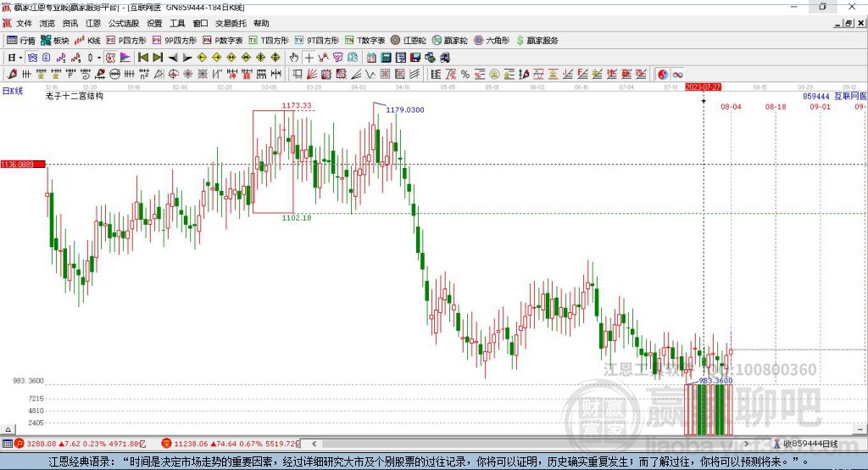Click the calendar date icon

pos(371,58)
